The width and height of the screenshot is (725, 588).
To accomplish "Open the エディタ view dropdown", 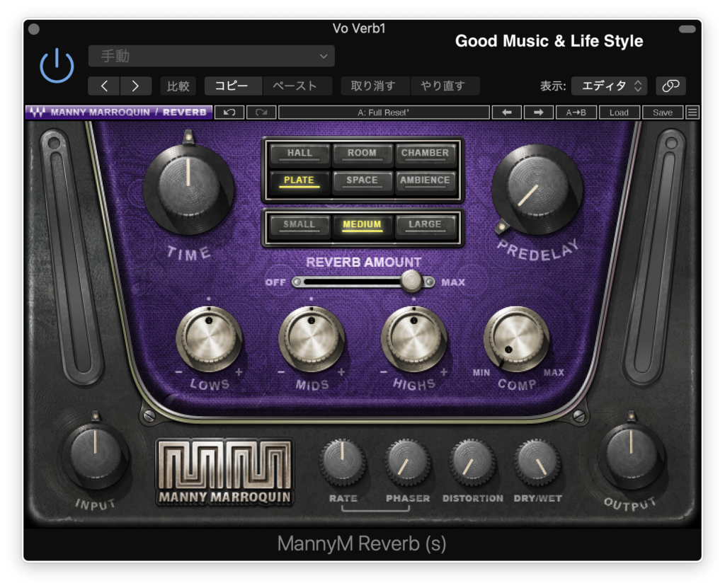I will click(609, 86).
